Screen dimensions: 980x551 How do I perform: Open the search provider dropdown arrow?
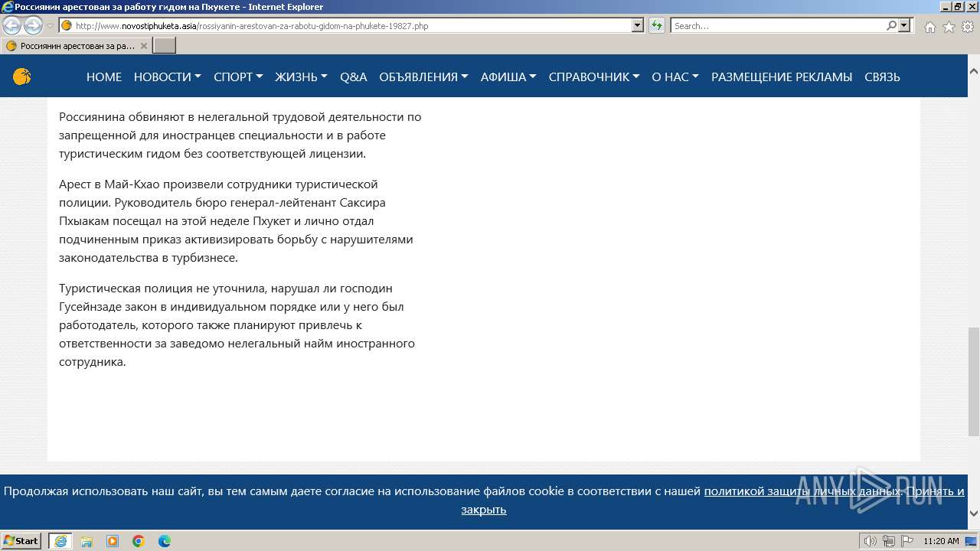point(904,25)
